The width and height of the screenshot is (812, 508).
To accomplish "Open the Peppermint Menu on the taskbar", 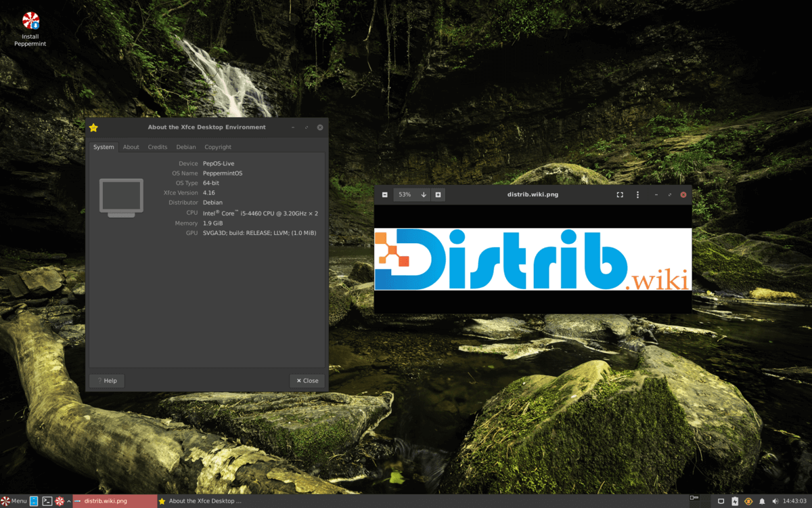I will (14, 501).
